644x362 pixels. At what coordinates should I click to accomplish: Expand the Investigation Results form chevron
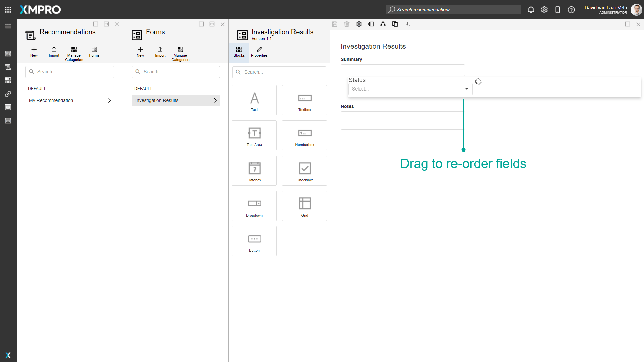point(215,100)
